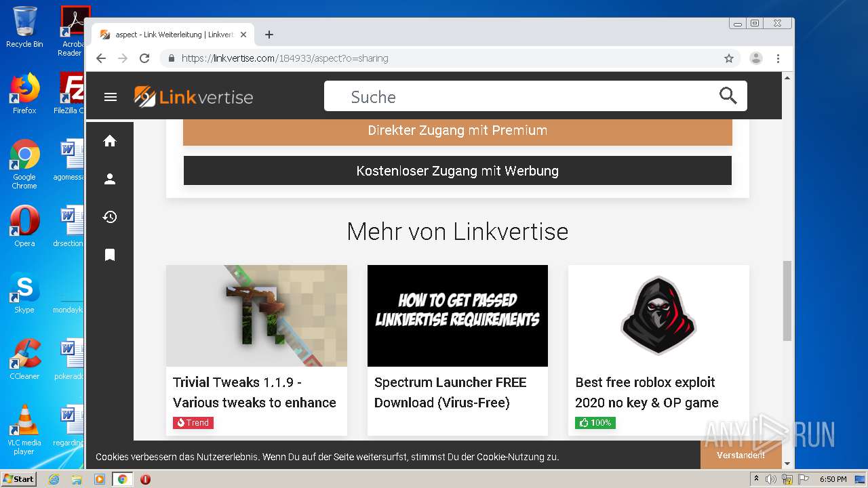
Task: Select the Acrobat Reader desktop shortcut
Action: [x=72, y=31]
